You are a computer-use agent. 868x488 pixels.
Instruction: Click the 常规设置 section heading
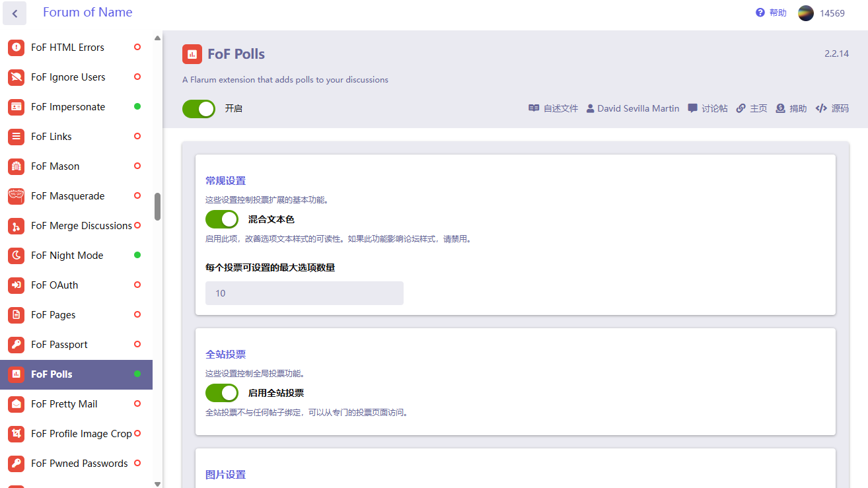(x=225, y=180)
